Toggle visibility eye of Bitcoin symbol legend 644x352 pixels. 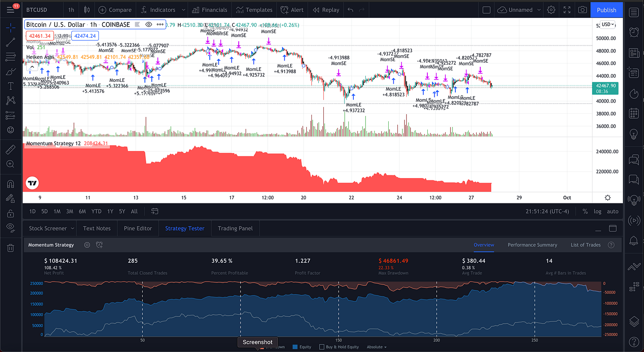(148, 24)
